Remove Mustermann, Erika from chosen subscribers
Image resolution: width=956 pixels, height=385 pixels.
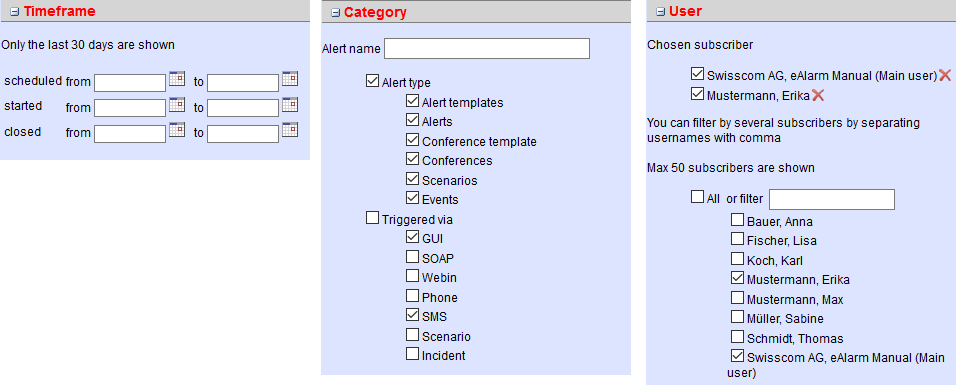(818, 95)
